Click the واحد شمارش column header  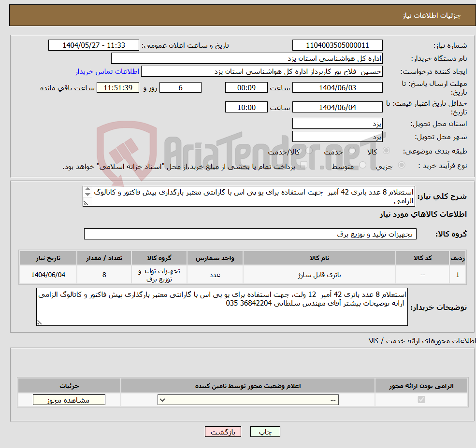tap(215, 258)
